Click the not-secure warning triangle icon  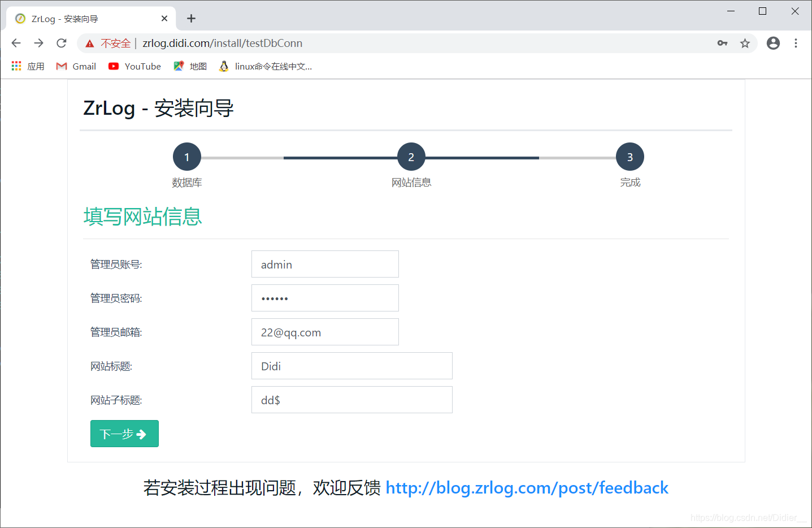89,44
